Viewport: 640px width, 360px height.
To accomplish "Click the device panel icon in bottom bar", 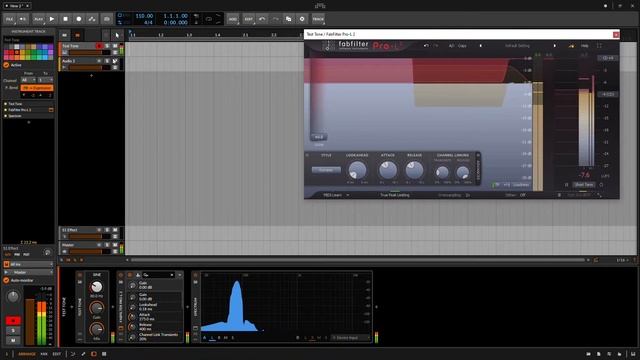I will pyautogui.click(x=93, y=354).
